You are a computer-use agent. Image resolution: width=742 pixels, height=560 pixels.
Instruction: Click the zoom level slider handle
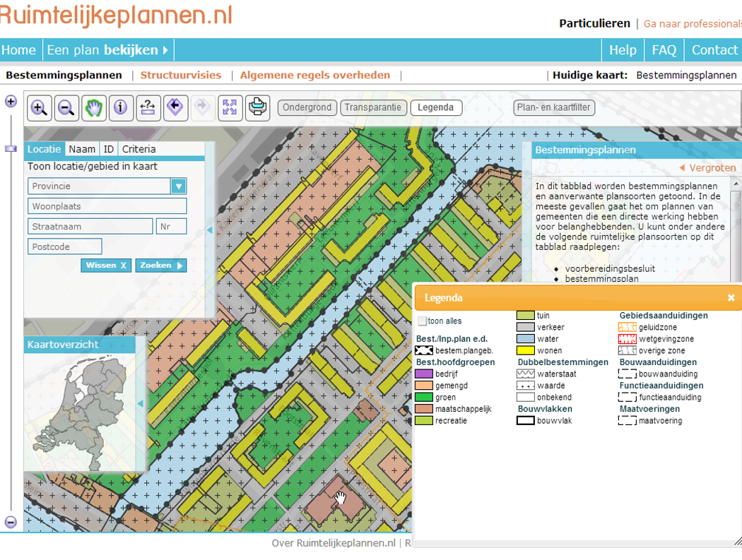[11, 148]
